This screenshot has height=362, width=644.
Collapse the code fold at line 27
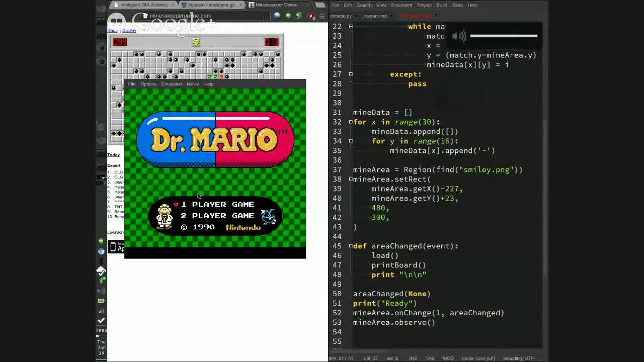click(351, 74)
